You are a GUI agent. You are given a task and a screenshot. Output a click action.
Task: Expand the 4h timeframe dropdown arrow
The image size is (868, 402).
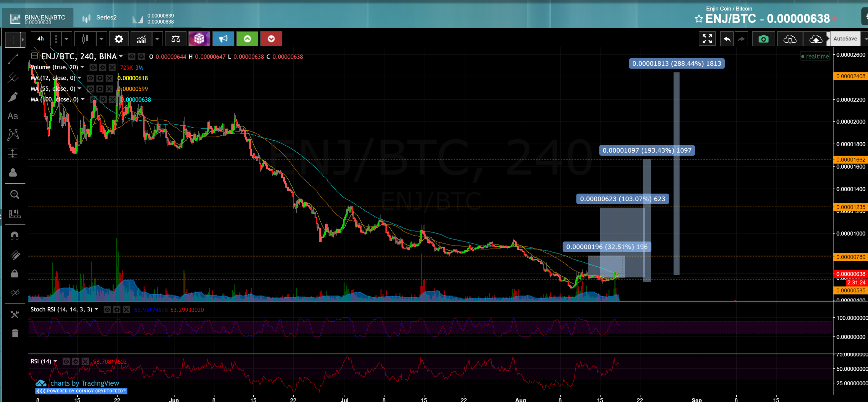coord(67,39)
